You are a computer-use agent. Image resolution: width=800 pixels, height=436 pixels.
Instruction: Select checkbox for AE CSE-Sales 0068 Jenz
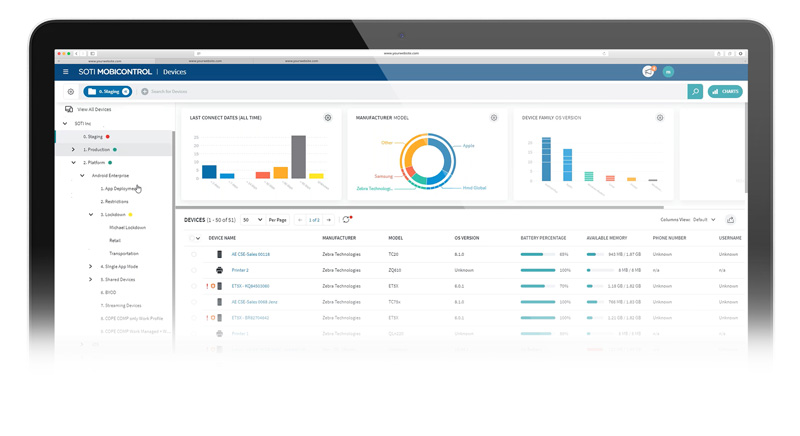pyautogui.click(x=194, y=302)
